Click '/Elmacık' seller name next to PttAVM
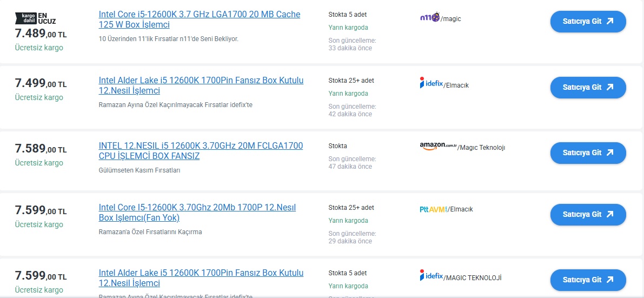 (x=460, y=209)
